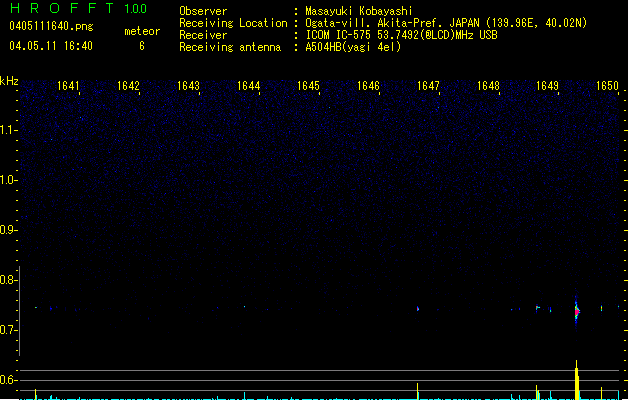Click the 0.6 kHz frequency tick label

[x=7, y=380]
